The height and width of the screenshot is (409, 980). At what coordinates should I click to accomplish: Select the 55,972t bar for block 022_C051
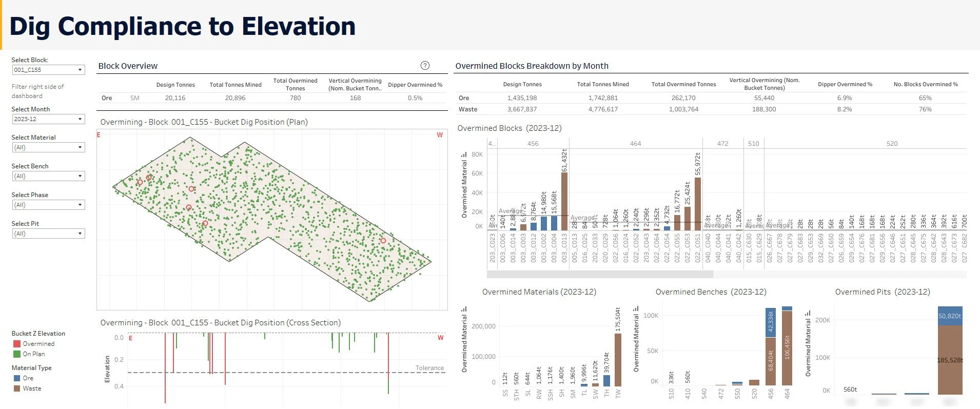698,204
